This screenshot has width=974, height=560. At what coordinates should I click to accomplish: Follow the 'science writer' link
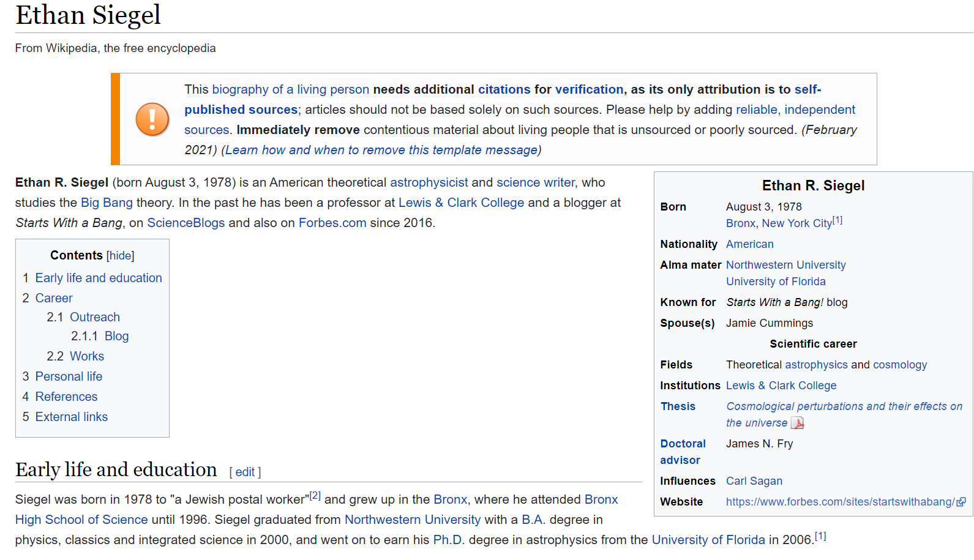coord(536,182)
